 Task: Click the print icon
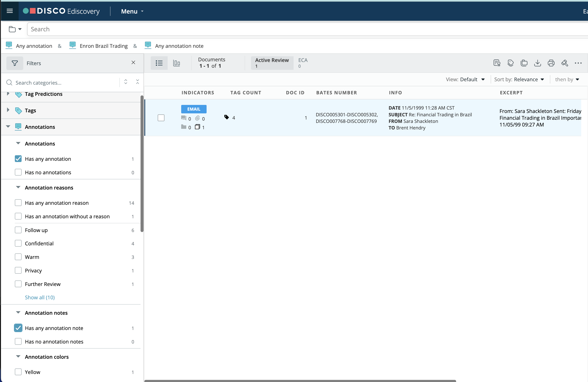click(551, 63)
